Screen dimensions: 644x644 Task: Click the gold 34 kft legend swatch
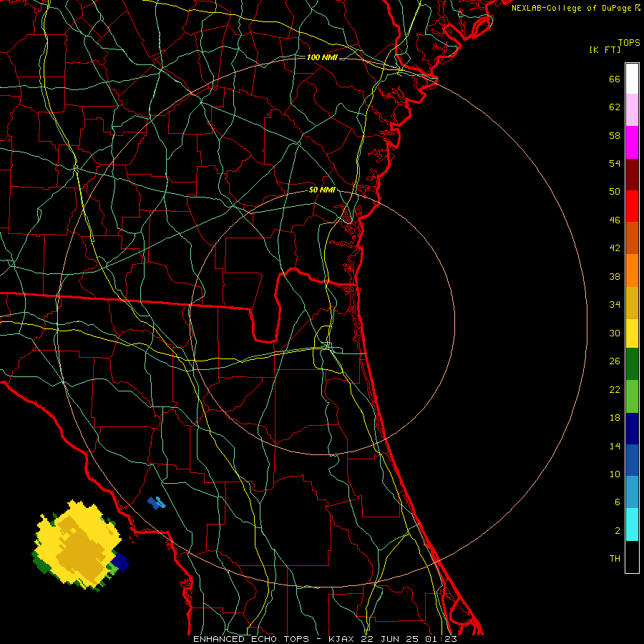(x=632, y=303)
